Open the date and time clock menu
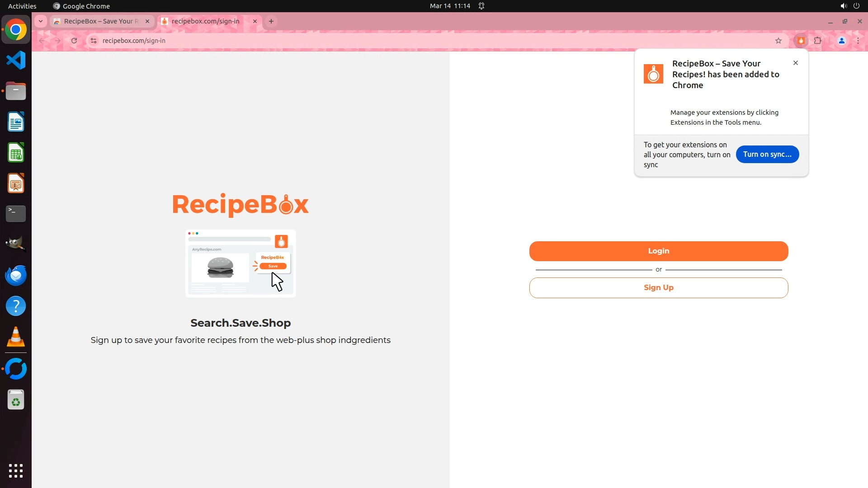This screenshot has width=868, height=488. click(449, 6)
